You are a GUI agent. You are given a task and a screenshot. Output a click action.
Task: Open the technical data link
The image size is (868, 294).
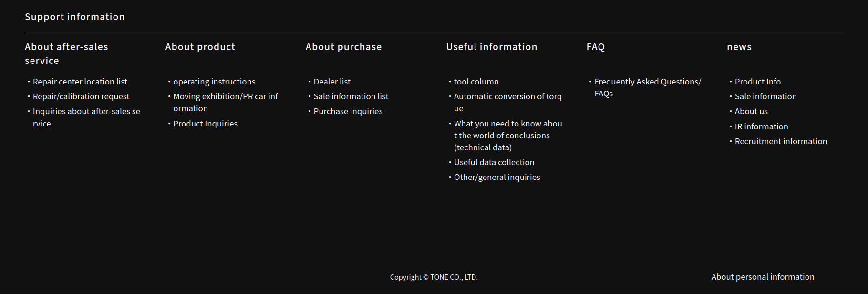pyautogui.click(x=507, y=136)
